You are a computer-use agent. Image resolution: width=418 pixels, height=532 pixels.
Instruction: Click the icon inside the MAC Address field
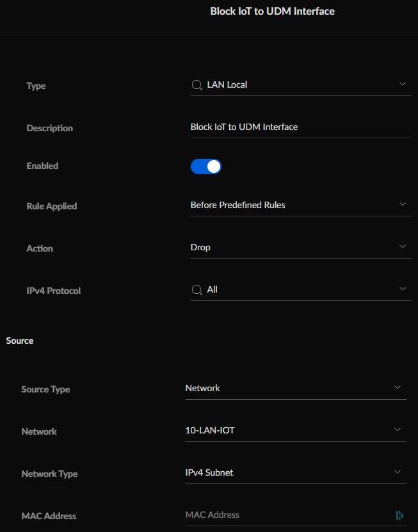point(400,515)
